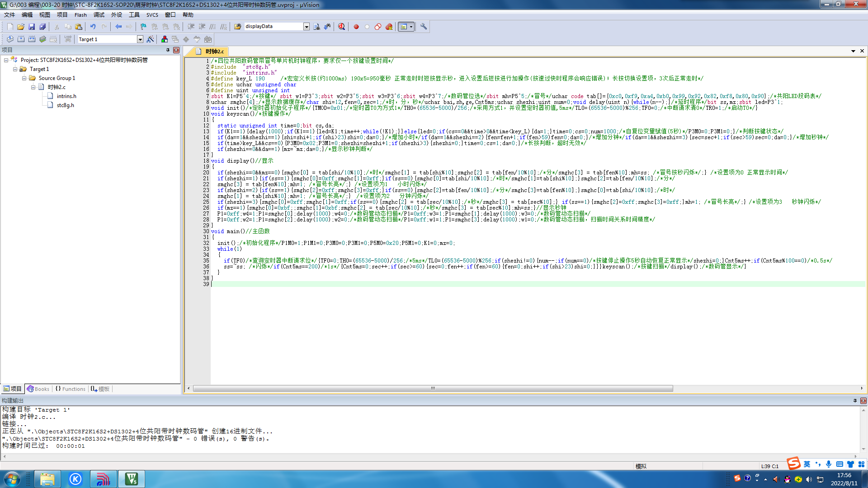Rebuild all target files using the Rebuild icon
The width and height of the screenshot is (868, 488).
point(32,39)
